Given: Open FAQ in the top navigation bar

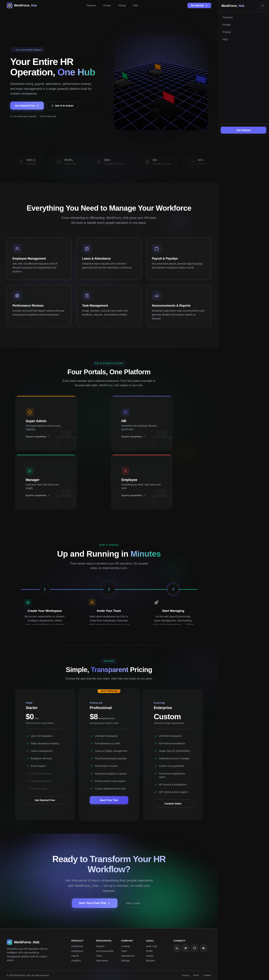Looking at the screenshot, I should pyautogui.click(x=135, y=5).
